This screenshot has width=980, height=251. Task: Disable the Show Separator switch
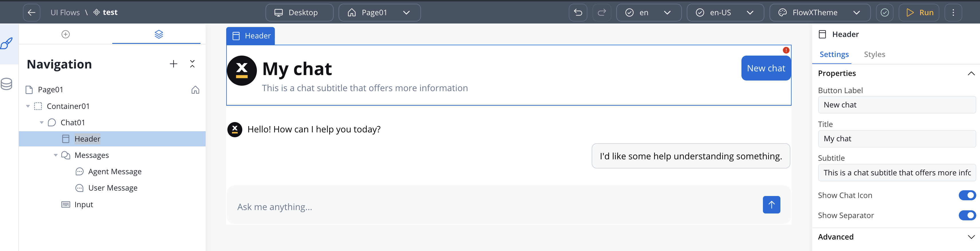(x=967, y=215)
